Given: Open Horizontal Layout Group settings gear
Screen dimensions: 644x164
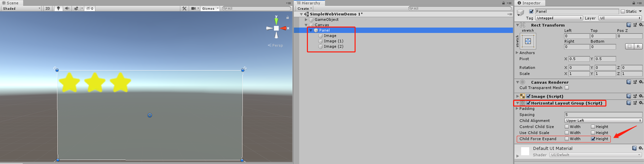Looking at the screenshot, I should [641, 103].
